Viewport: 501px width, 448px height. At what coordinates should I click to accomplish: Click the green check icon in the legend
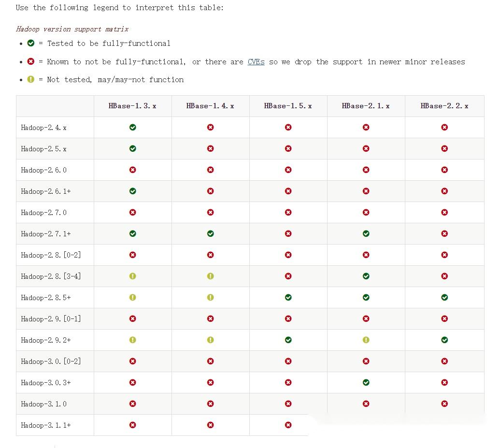[31, 43]
